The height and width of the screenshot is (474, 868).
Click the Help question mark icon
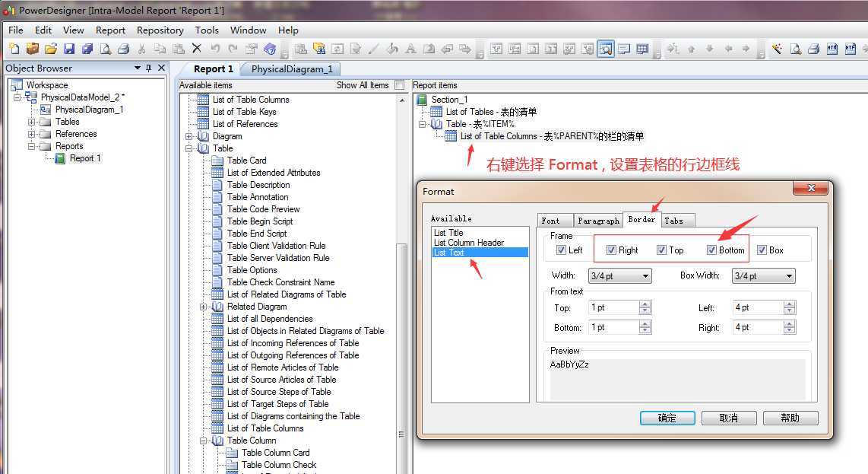[270, 49]
